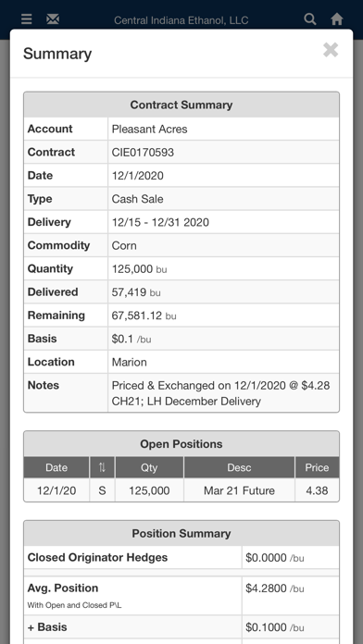Viewport: 363px width, 644px height.
Task: Select the Central Indiana Ethanol, LLC title
Action: 181,20
